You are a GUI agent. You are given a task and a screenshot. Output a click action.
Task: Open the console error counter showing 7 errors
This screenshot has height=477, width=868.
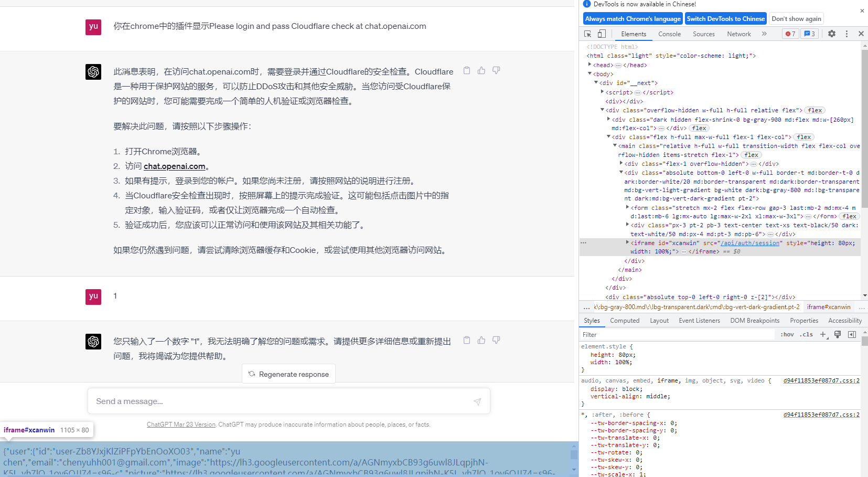(x=790, y=34)
